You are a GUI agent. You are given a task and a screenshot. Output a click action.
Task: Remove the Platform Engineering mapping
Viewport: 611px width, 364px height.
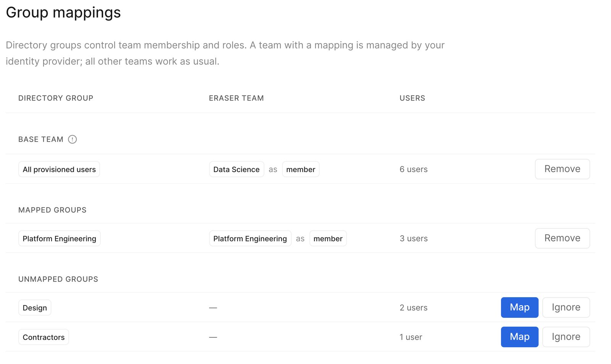pos(562,238)
